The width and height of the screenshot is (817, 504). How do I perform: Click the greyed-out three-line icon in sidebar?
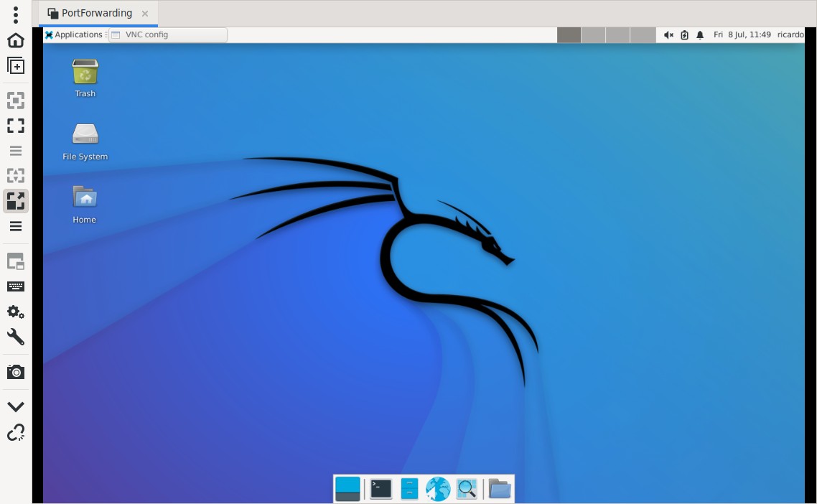point(16,151)
